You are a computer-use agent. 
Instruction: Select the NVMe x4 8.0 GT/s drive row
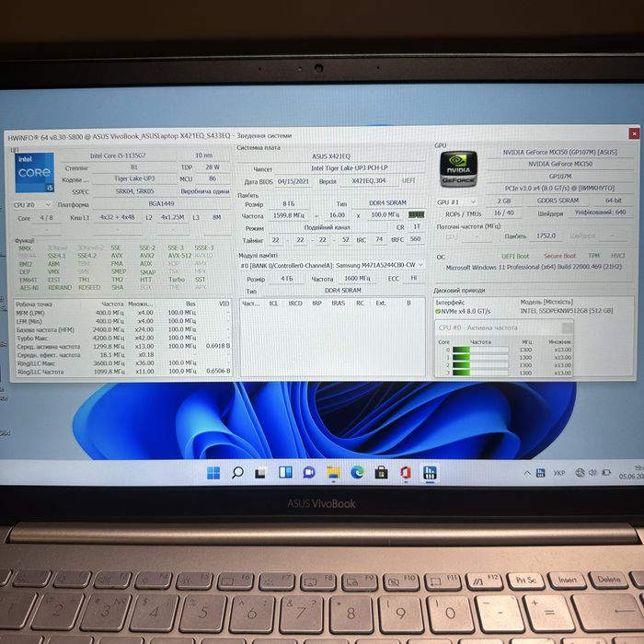tap(534, 311)
